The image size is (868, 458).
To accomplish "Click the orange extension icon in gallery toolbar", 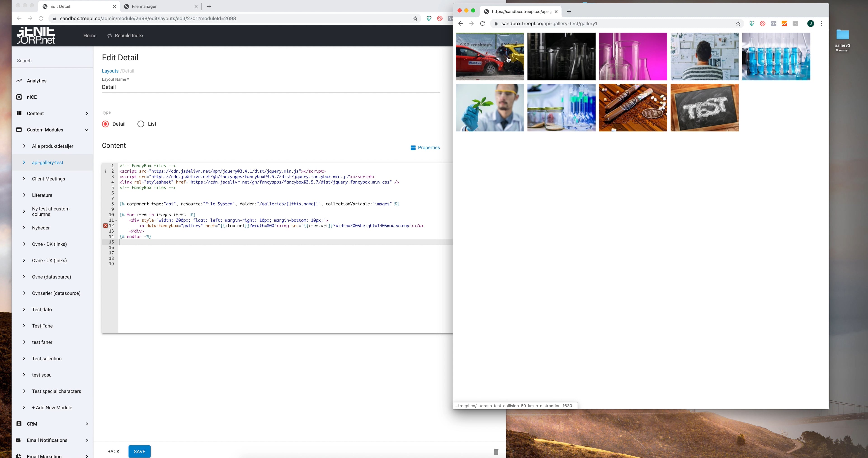I will 784,23.
